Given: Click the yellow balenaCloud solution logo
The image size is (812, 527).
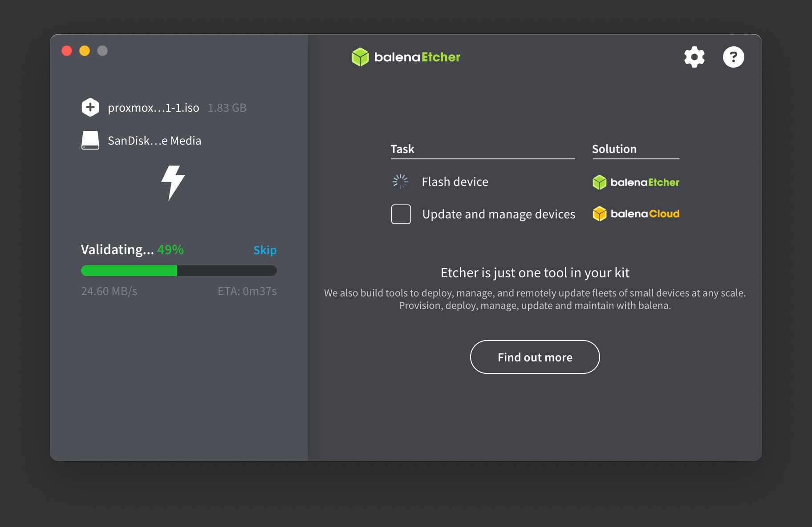Looking at the screenshot, I should coord(636,214).
